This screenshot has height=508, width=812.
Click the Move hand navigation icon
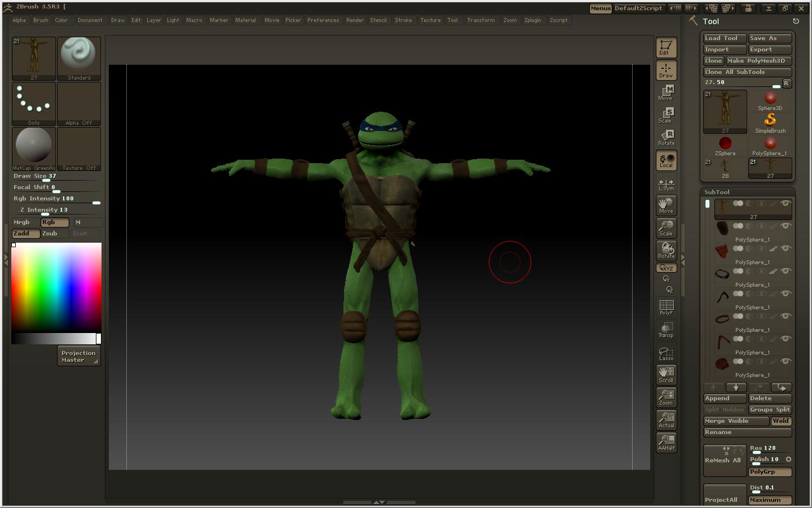tap(666, 205)
